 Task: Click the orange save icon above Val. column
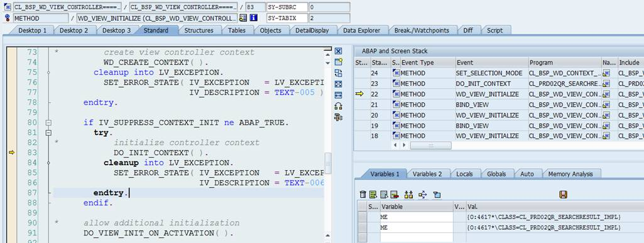563,195
